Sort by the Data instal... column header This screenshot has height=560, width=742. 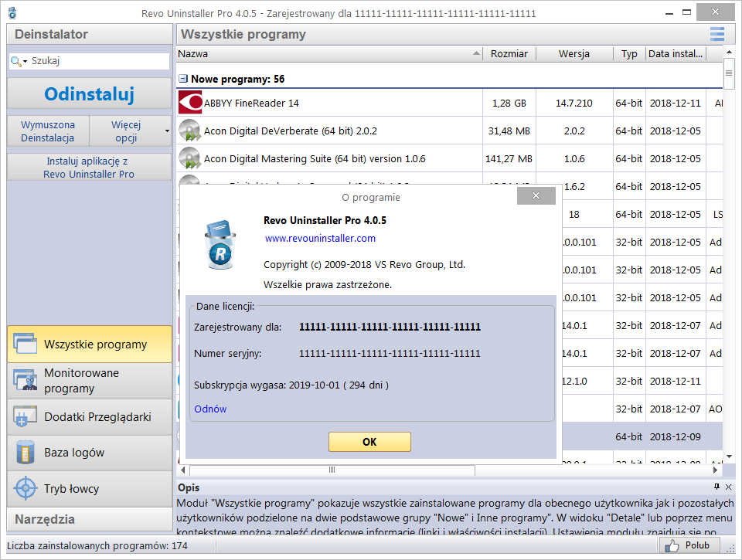click(x=676, y=53)
